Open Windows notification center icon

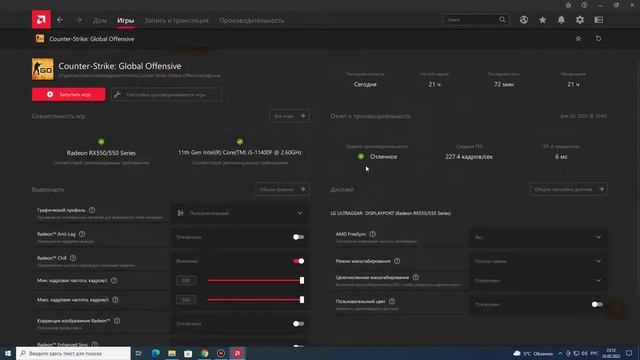click(x=629, y=353)
